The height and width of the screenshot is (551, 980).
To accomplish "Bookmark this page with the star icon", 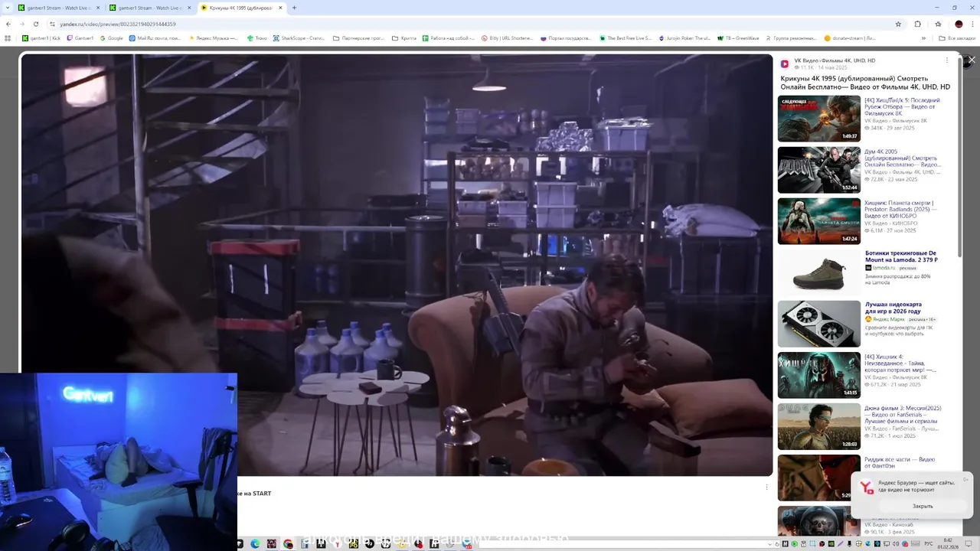I will click(x=898, y=24).
